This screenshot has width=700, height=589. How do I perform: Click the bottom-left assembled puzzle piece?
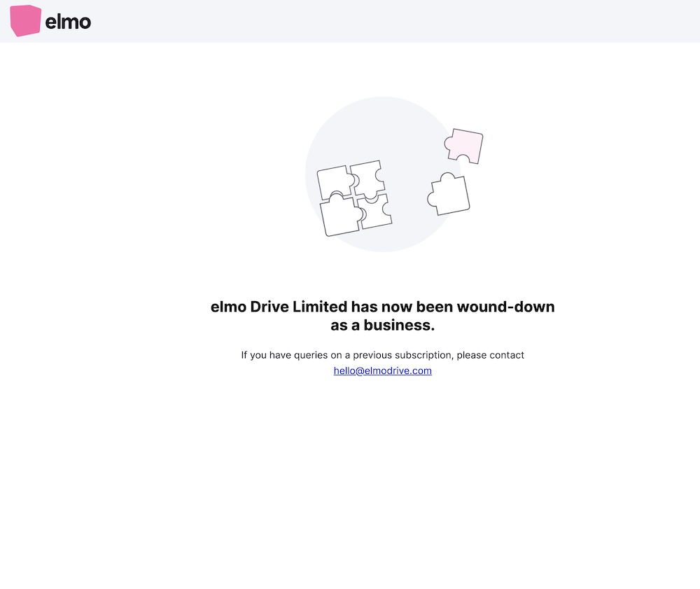tap(341, 215)
